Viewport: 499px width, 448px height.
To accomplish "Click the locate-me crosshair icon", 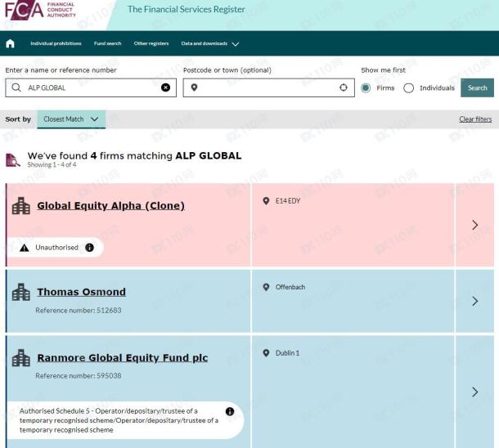I will [x=344, y=87].
